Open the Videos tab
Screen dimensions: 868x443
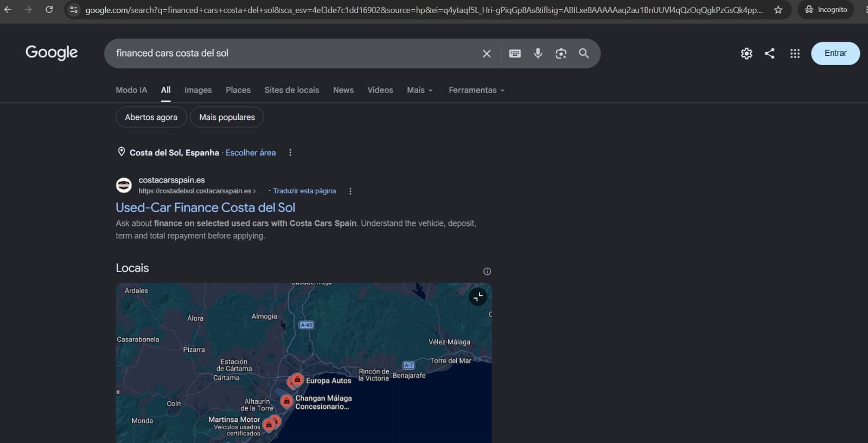point(380,90)
